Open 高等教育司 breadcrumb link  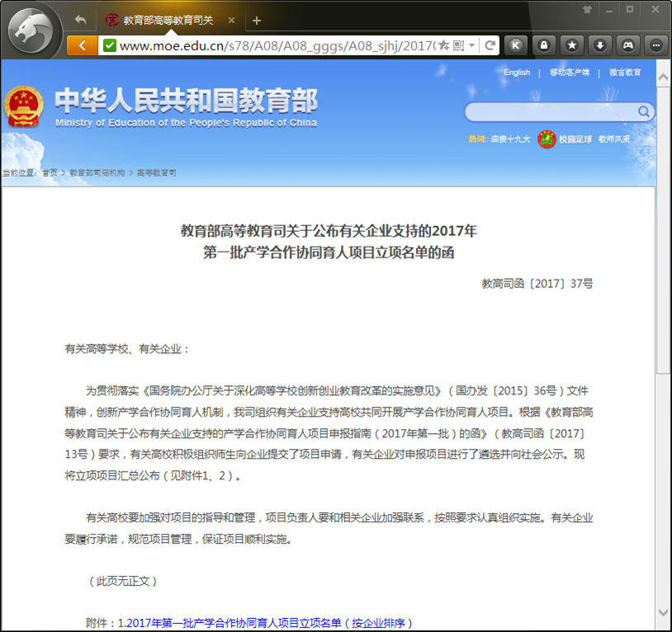pos(156,172)
